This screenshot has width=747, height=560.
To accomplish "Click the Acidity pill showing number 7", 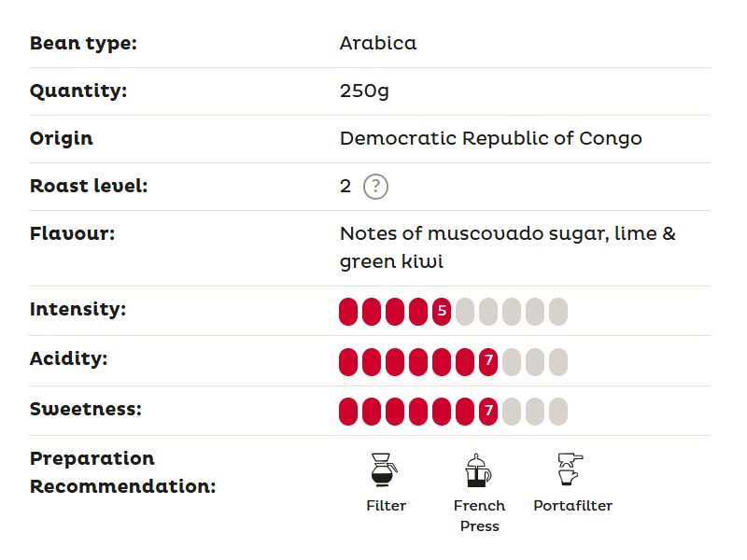I will coord(488,362).
